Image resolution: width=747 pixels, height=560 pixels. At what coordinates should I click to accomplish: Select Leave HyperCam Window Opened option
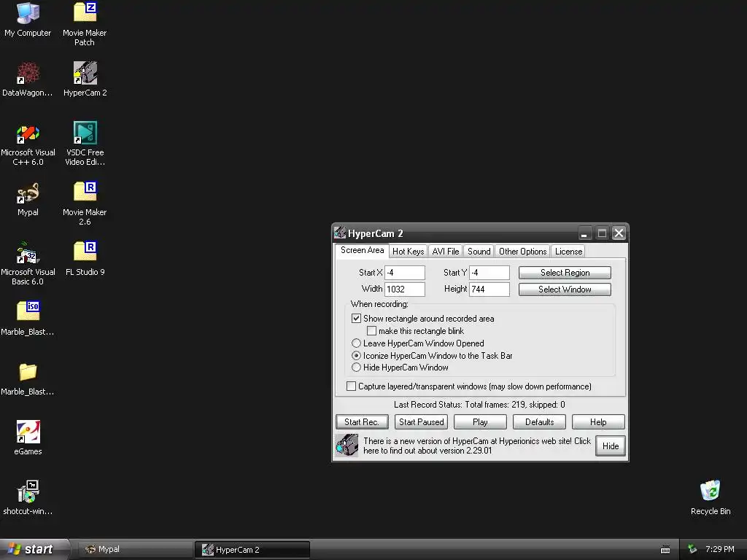pyautogui.click(x=356, y=343)
